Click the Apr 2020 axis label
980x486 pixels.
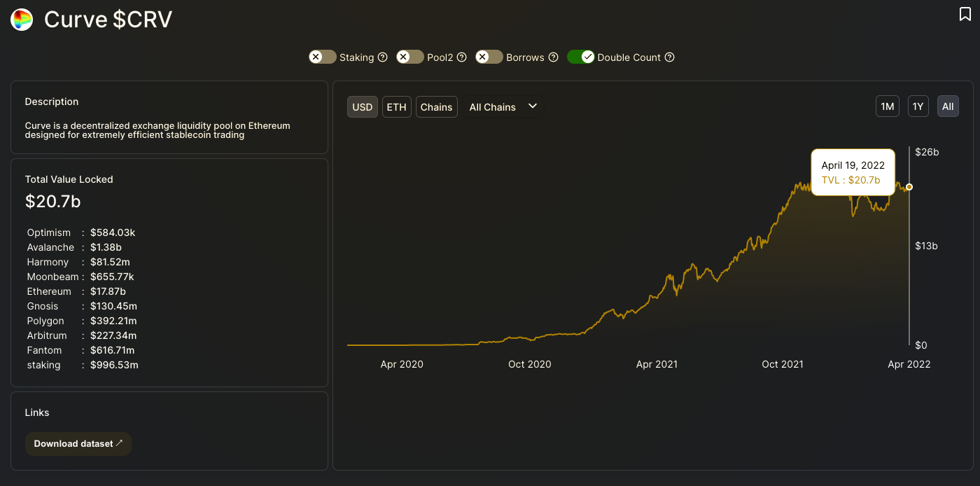tap(402, 364)
